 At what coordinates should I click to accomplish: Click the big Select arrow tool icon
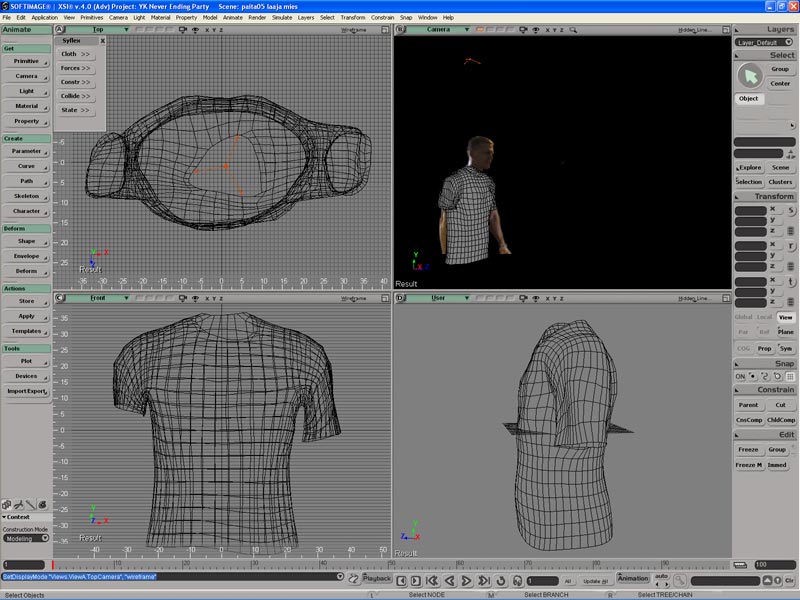tap(750, 76)
